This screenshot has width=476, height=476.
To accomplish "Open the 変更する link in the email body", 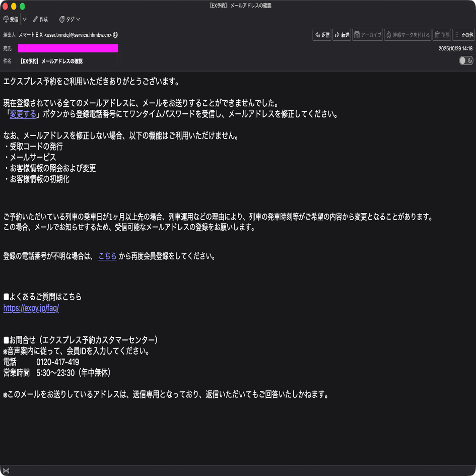I will (23, 114).
